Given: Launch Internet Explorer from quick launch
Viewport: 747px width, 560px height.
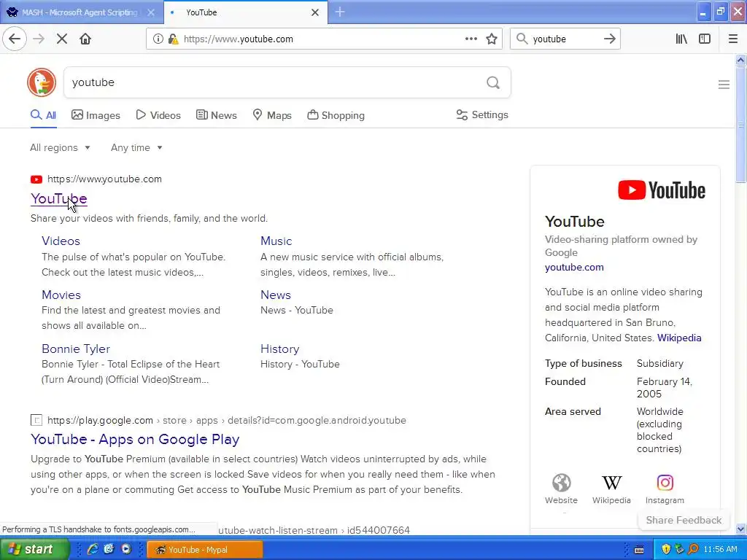Looking at the screenshot, I should click(x=93, y=549).
